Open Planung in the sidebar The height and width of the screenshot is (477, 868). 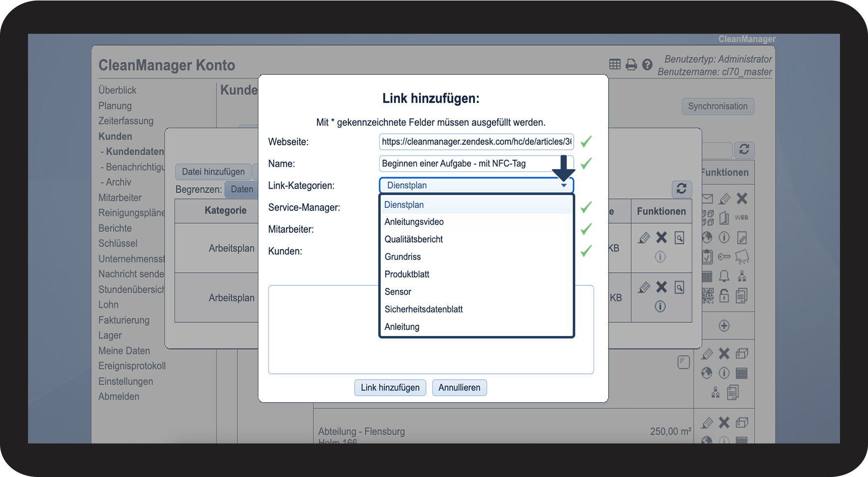pos(115,106)
